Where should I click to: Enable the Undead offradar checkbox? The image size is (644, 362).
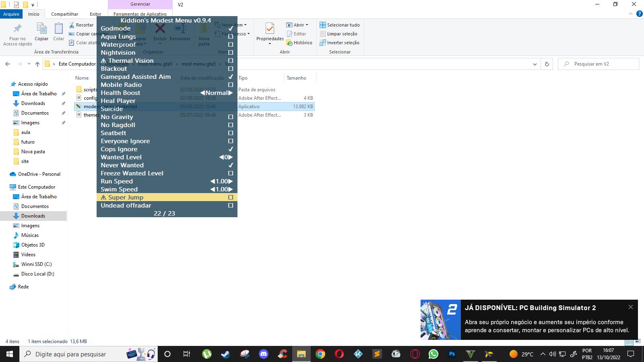tap(231, 206)
